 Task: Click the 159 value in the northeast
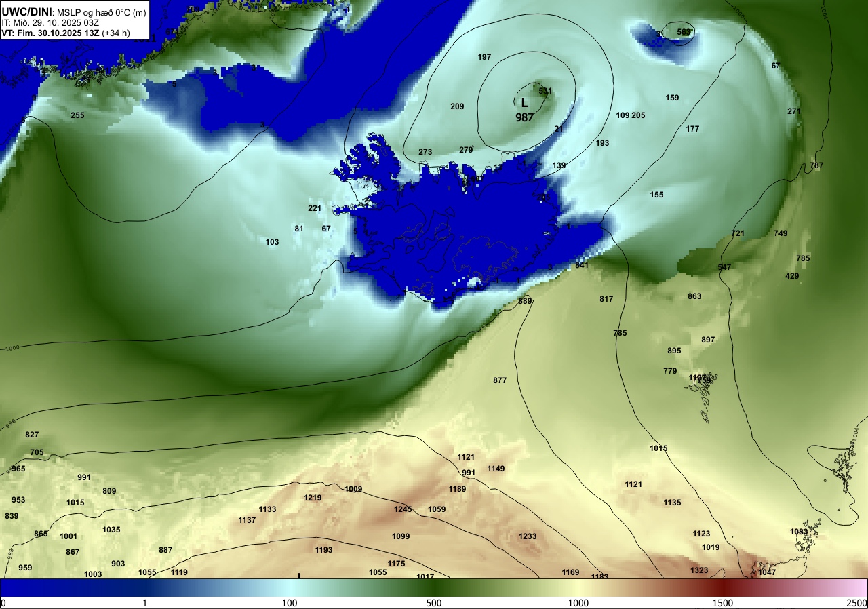click(x=672, y=98)
